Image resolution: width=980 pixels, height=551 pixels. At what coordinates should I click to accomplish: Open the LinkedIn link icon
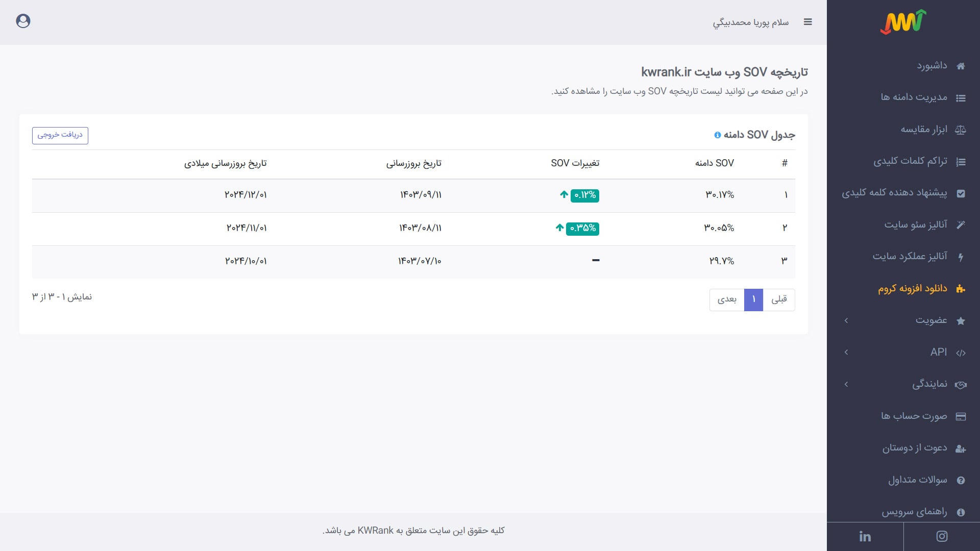click(x=865, y=536)
